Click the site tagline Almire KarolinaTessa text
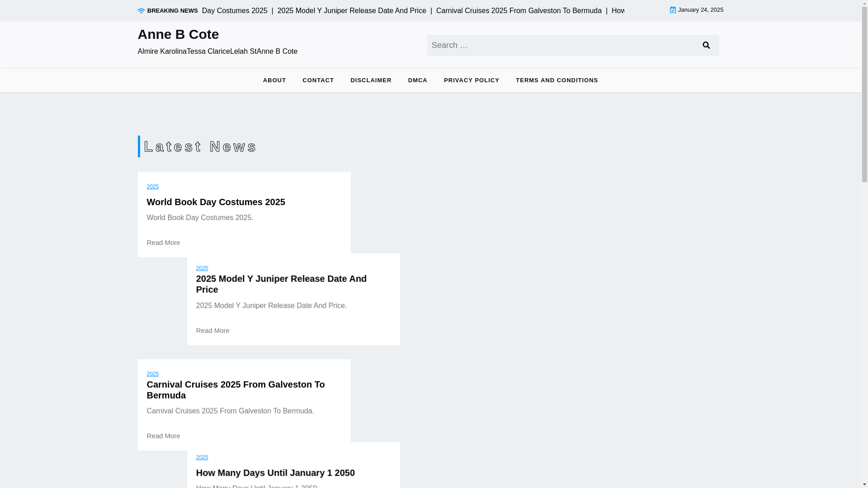The width and height of the screenshot is (868, 488). (x=217, y=52)
